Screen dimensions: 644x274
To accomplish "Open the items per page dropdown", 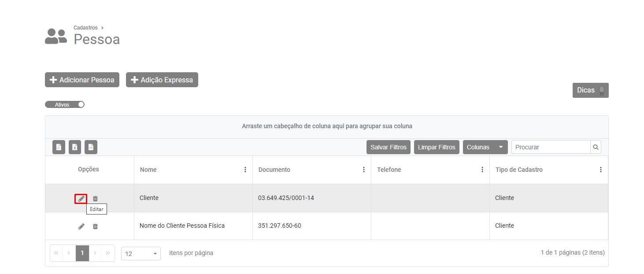I will point(141,254).
